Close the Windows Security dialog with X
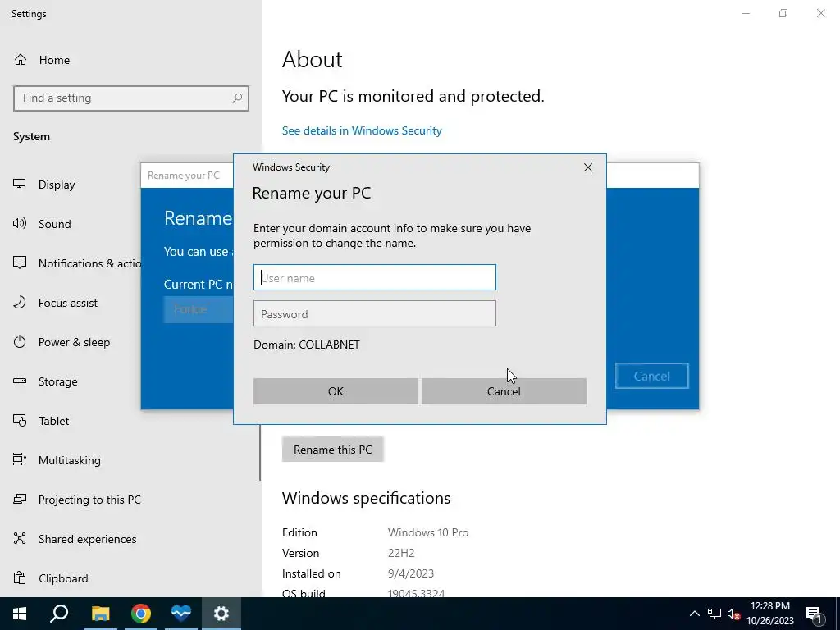Image resolution: width=840 pixels, height=630 pixels. click(588, 167)
